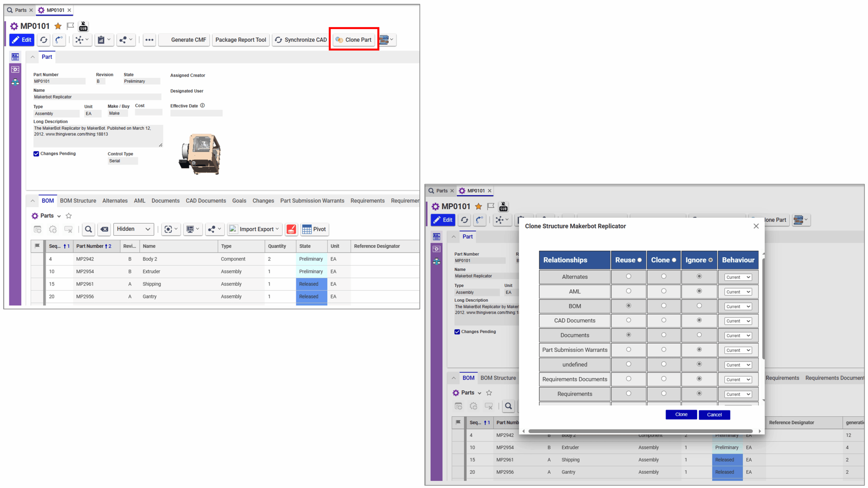Click the Refresh icon in right window toolbar
This screenshot has height=488, width=868.
(465, 220)
